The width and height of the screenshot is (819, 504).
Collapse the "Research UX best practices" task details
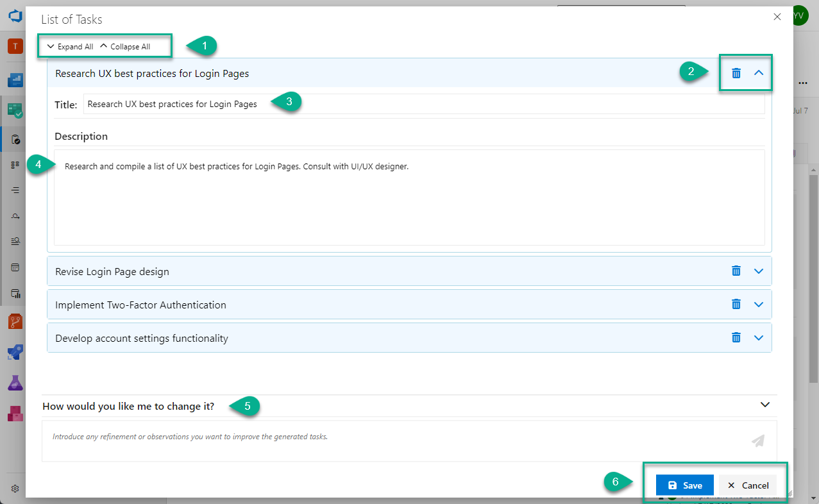click(759, 73)
